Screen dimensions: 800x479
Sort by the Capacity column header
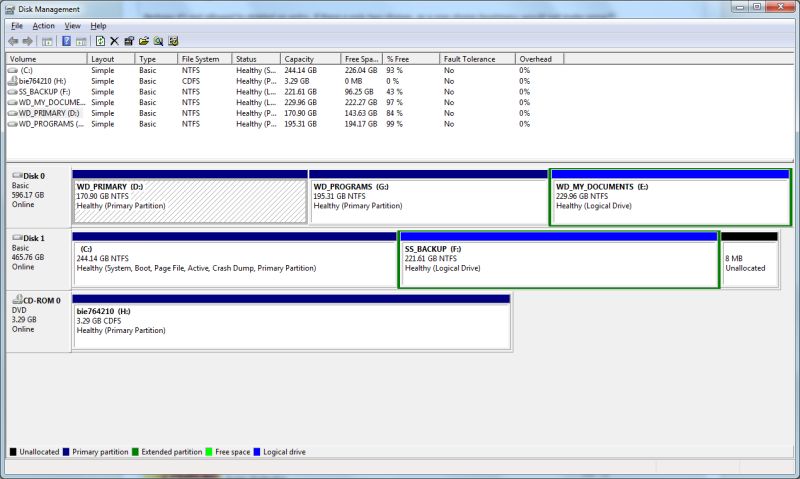310,59
